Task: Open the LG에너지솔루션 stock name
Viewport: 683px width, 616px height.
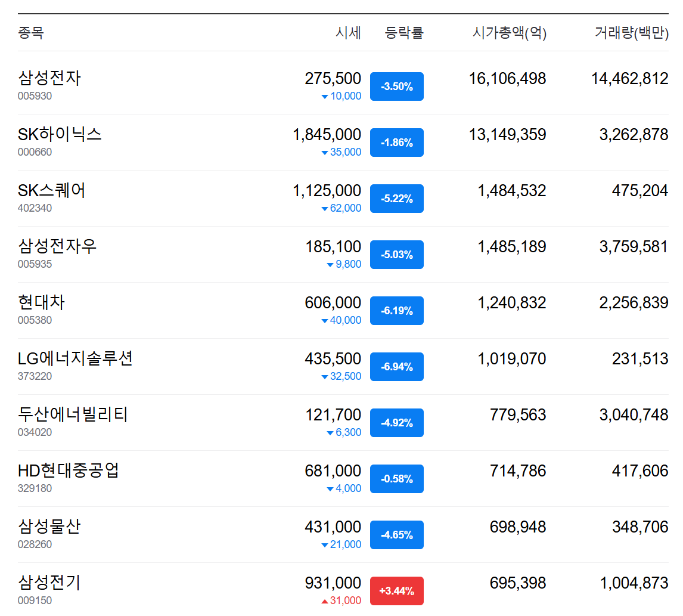Action: (75, 358)
